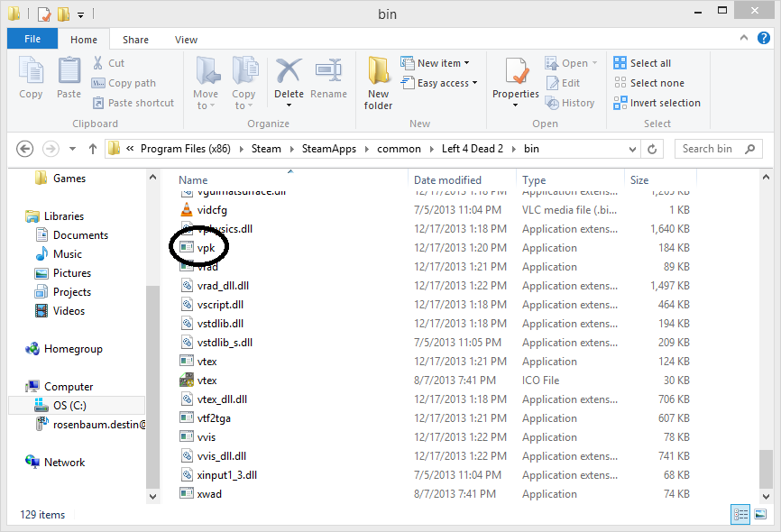Click Paste shortcut in the ribbon

133,103
